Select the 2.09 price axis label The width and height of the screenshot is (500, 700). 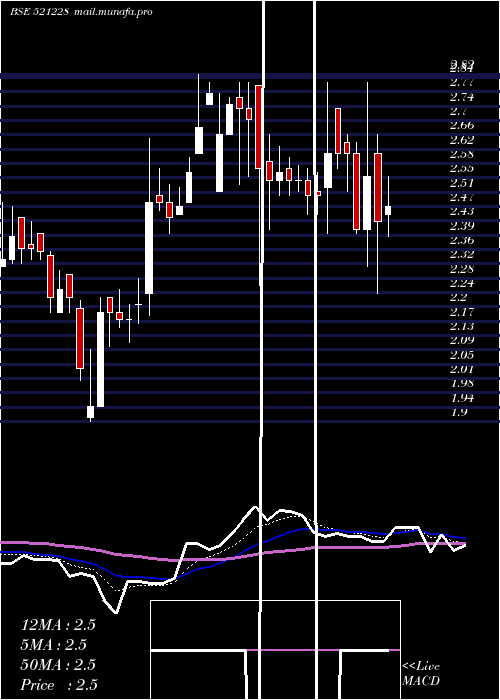462,340
